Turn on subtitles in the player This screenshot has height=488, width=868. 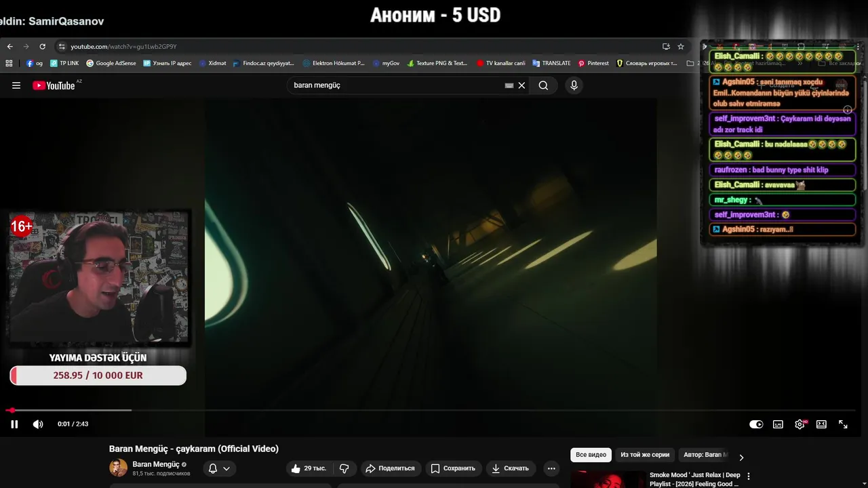[778, 424]
